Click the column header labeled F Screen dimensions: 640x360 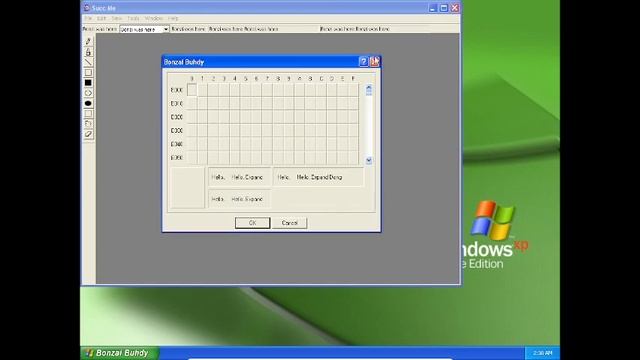[x=353, y=78]
